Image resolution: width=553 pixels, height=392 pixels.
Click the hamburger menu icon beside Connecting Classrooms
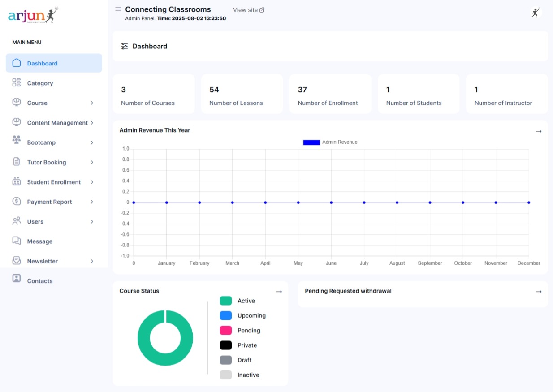click(118, 9)
